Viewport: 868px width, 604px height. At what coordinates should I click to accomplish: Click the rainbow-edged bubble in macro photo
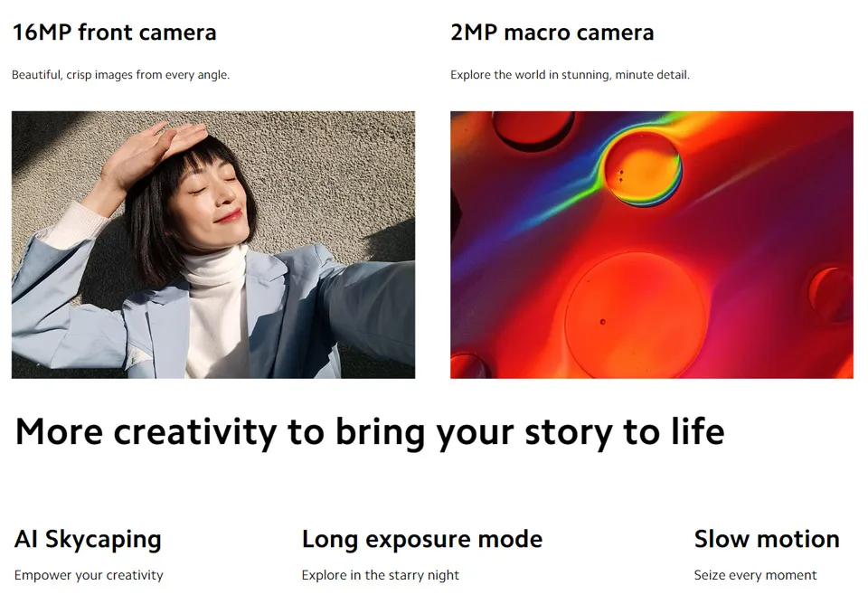point(642,168)
